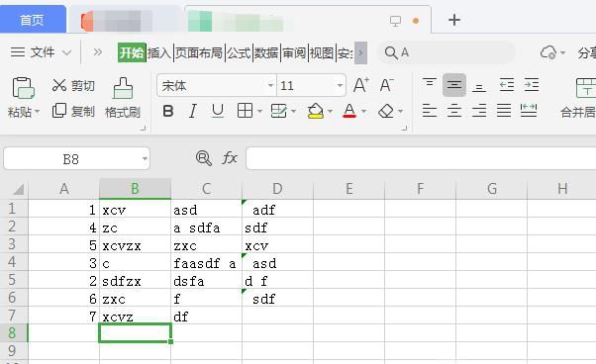This screenshot has height=364, width=596.
Task: Switch to the 插入 ribbon tab
Action: point(159,52)
